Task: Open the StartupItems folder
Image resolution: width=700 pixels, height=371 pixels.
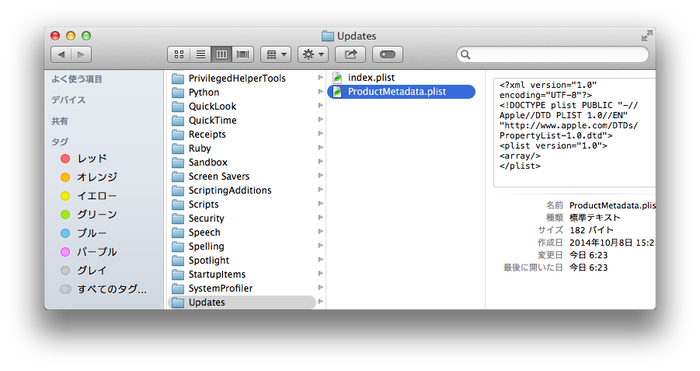Action: click(208, 275)
